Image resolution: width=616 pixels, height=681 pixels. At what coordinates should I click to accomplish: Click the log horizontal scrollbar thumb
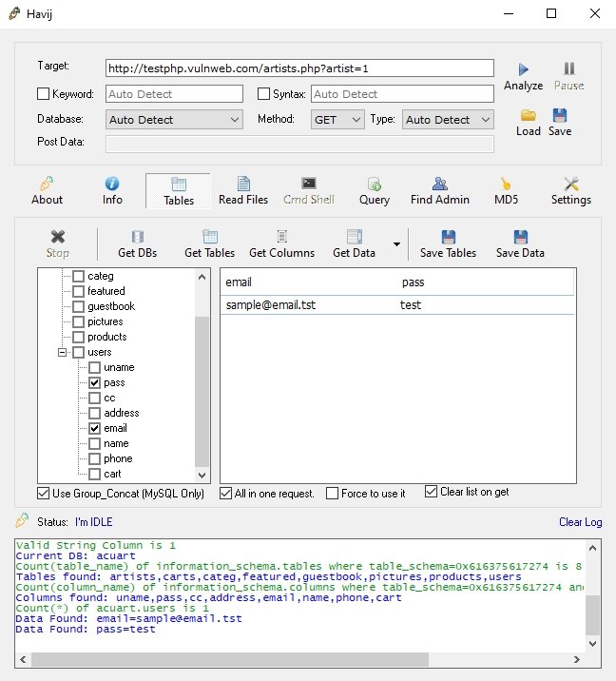230,659
